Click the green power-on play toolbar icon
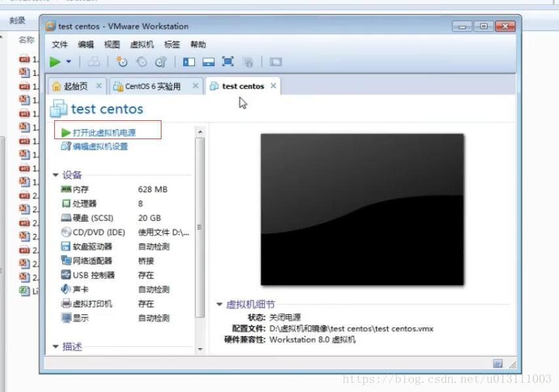559x392 pixels. (x=55, y=62)
